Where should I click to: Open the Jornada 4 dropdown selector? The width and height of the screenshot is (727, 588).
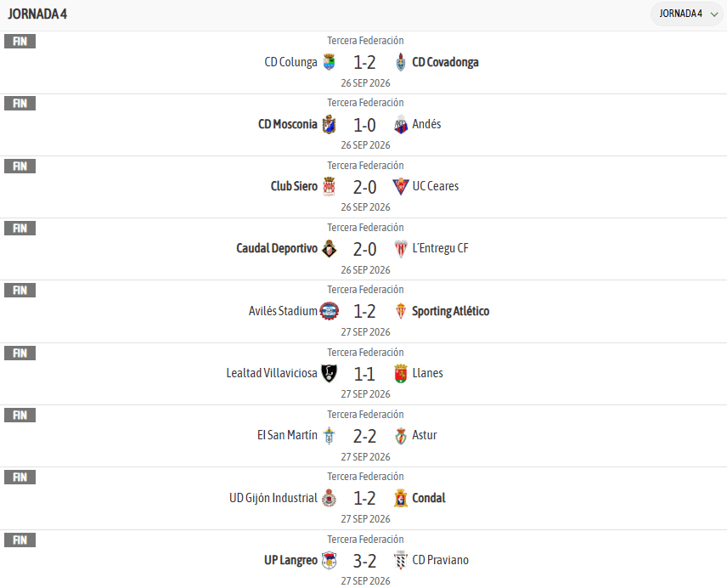(687, 14)
